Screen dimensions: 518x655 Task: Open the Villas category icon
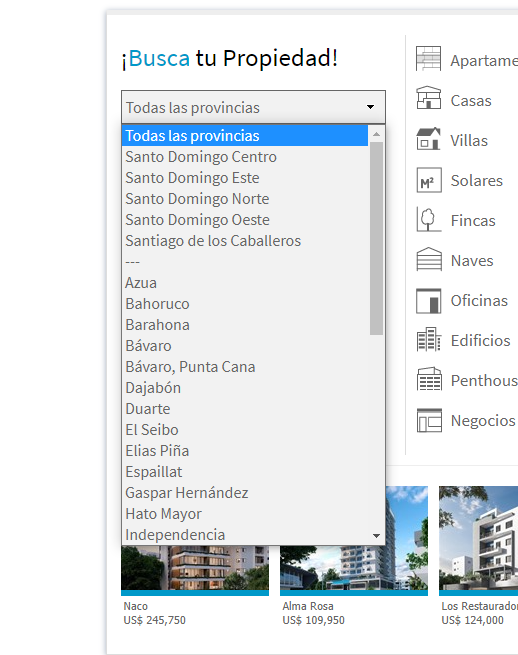428,138
